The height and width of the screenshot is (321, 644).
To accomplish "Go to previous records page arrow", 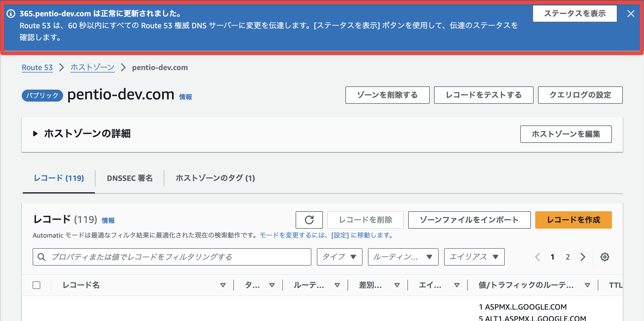I will tap(537, 257).
